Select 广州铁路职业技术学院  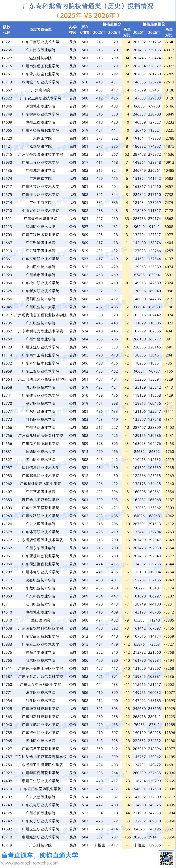40,516
